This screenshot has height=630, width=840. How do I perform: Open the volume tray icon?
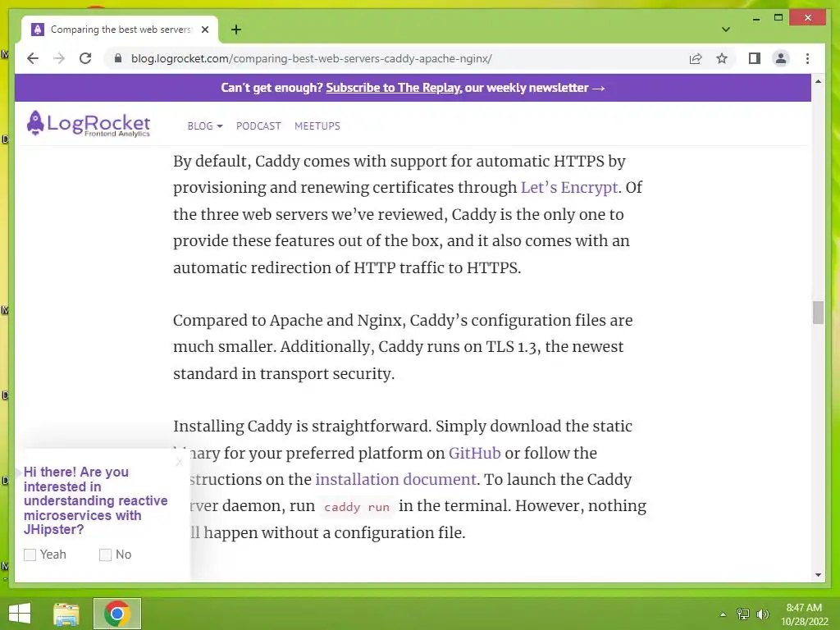762,614
